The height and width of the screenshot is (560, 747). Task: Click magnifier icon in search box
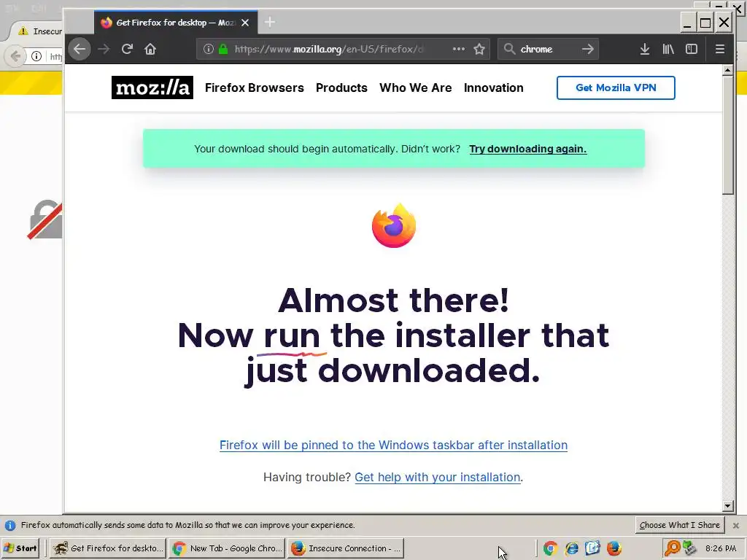tap(509, 49)
